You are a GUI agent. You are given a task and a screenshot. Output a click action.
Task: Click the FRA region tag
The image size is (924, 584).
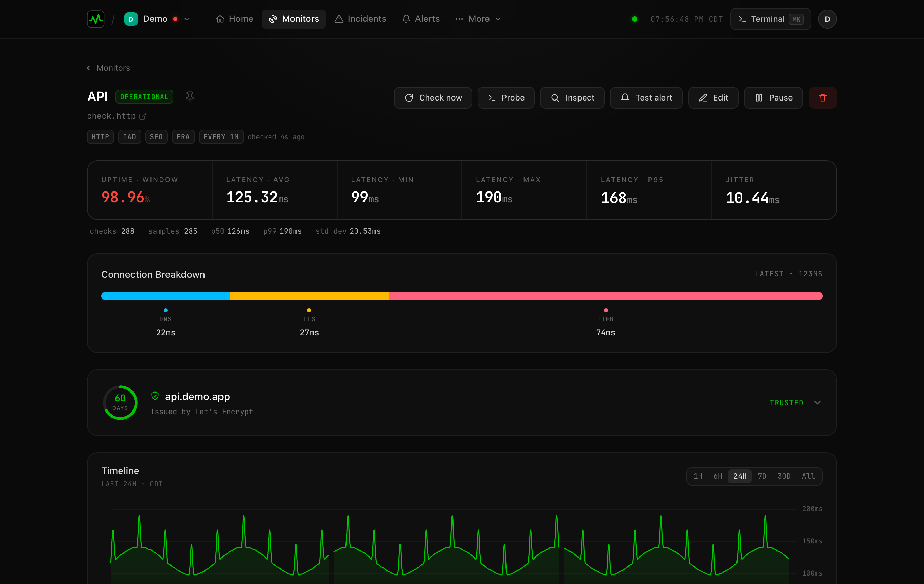183,137
